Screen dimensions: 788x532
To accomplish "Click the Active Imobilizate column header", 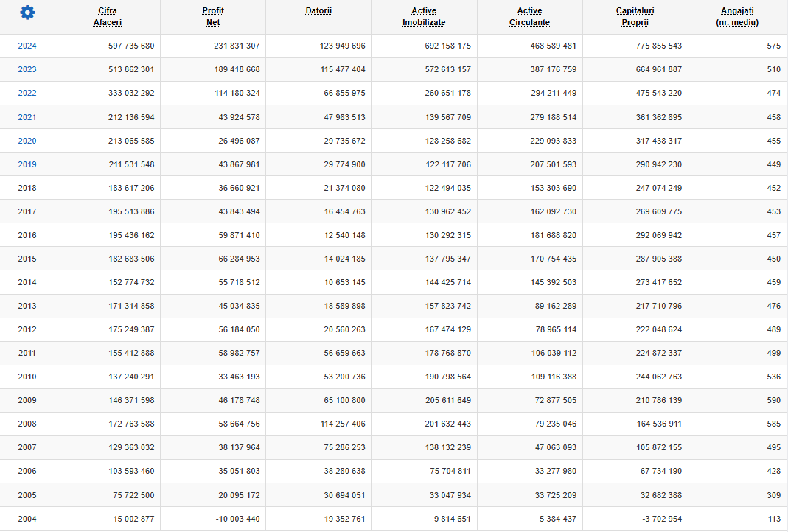I will click(424, 16).
